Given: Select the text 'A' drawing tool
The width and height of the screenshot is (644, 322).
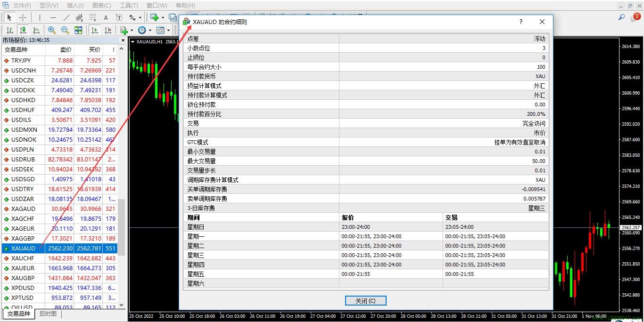Looking at the screenshot, I should click(x=106, y=17).
